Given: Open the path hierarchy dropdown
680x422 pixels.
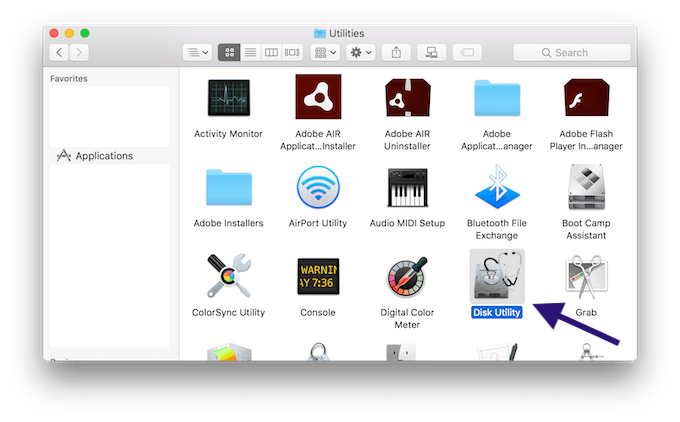Looking at the screenshot, I should 197,52.
